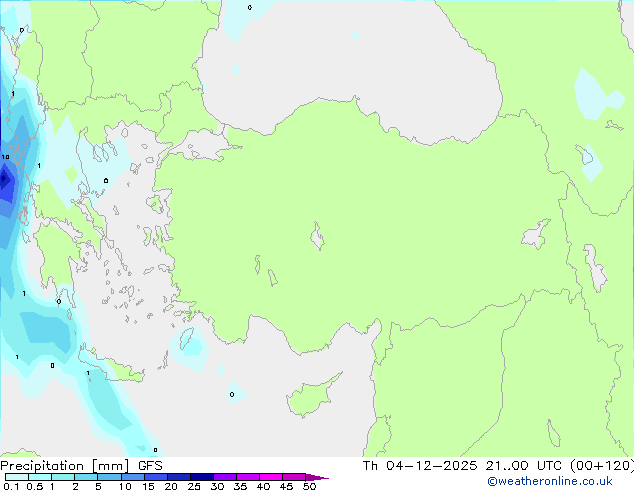634x490 pixels.
Task: Click the above-50 mm arrow at legend end
Action: [x=317, y=477]
